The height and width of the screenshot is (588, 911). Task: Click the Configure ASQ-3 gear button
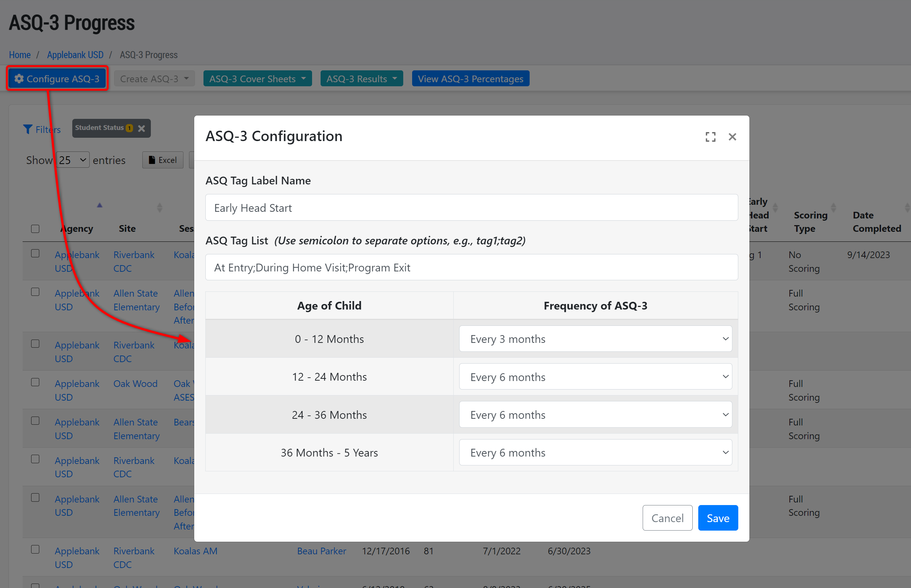tap(57, 78)
